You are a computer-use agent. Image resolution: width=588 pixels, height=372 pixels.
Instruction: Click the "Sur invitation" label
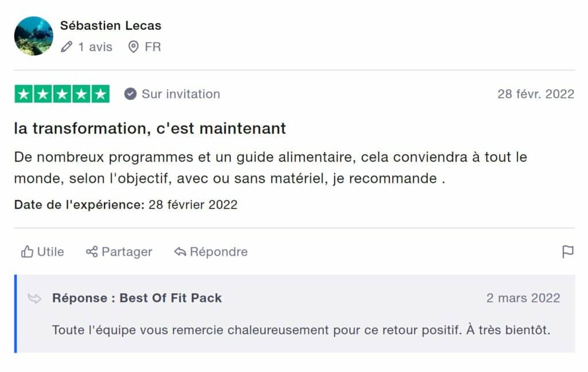coord(180,94)
